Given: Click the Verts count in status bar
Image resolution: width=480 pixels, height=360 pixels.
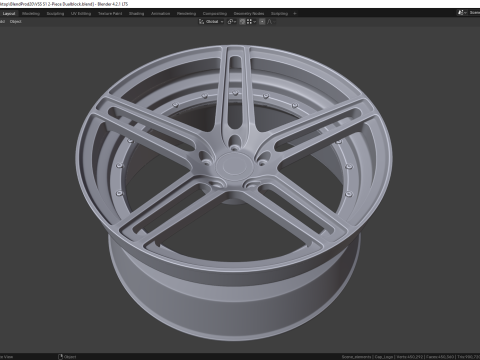Looking at the screenshot, I should coord(410,357).
